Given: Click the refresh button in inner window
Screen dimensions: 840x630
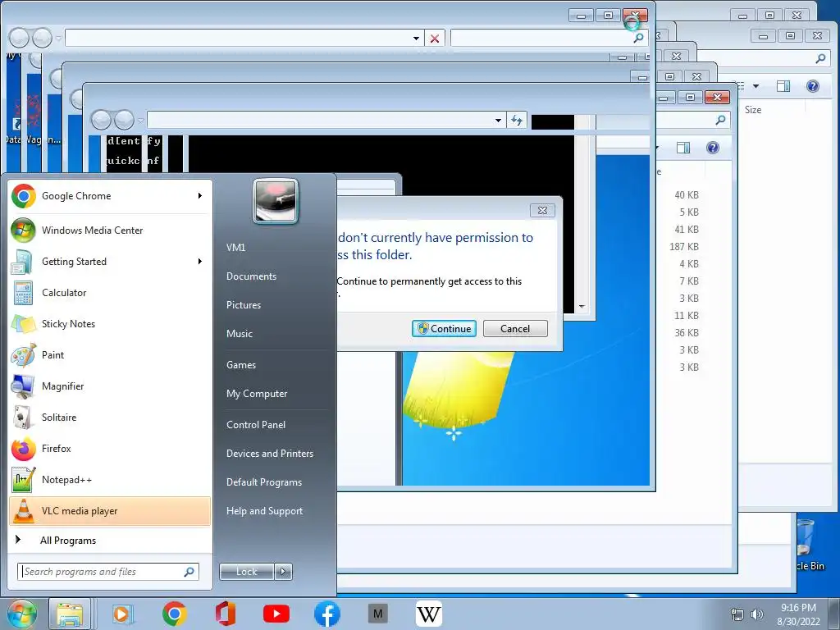Looking at the screenshot, I should (x=517, y=121).
